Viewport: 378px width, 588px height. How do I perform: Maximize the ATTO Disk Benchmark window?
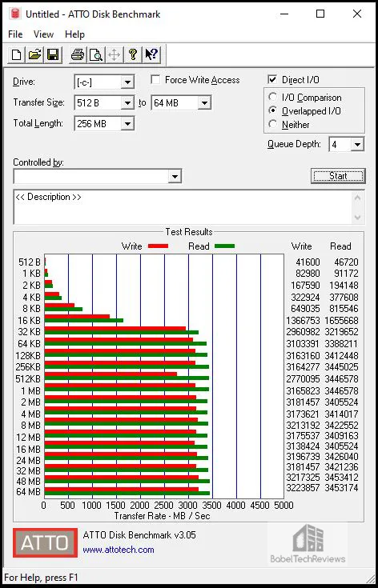point(320,14)
